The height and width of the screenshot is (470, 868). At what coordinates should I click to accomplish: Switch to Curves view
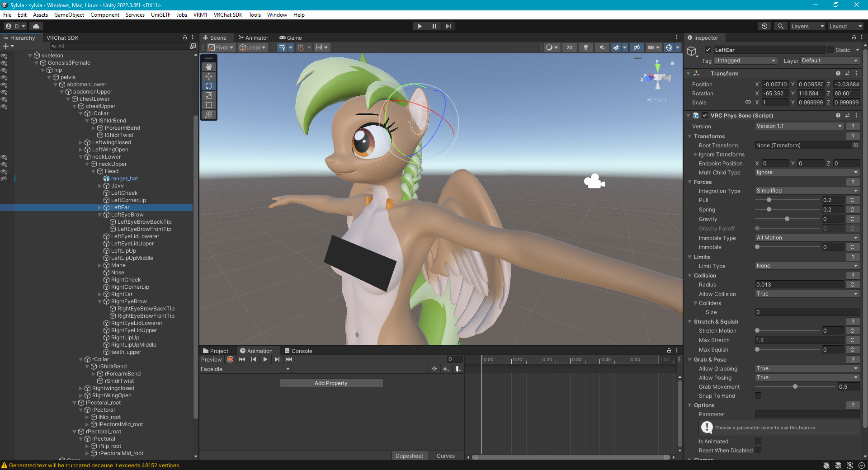tap(446, 456)
